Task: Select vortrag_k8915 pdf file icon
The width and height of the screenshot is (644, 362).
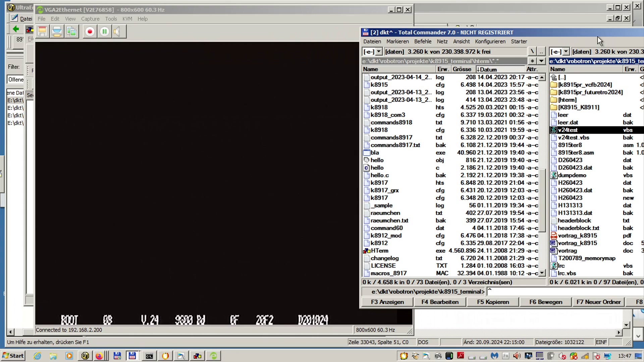Action: click(x=554, y=236)
